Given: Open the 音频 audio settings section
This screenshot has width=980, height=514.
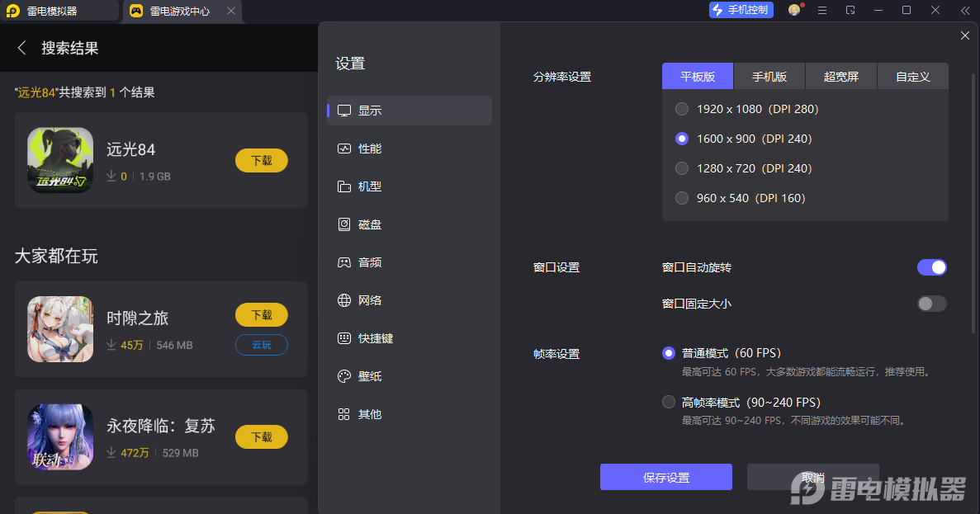Looking at the screenshot, I should click(410, 263).
